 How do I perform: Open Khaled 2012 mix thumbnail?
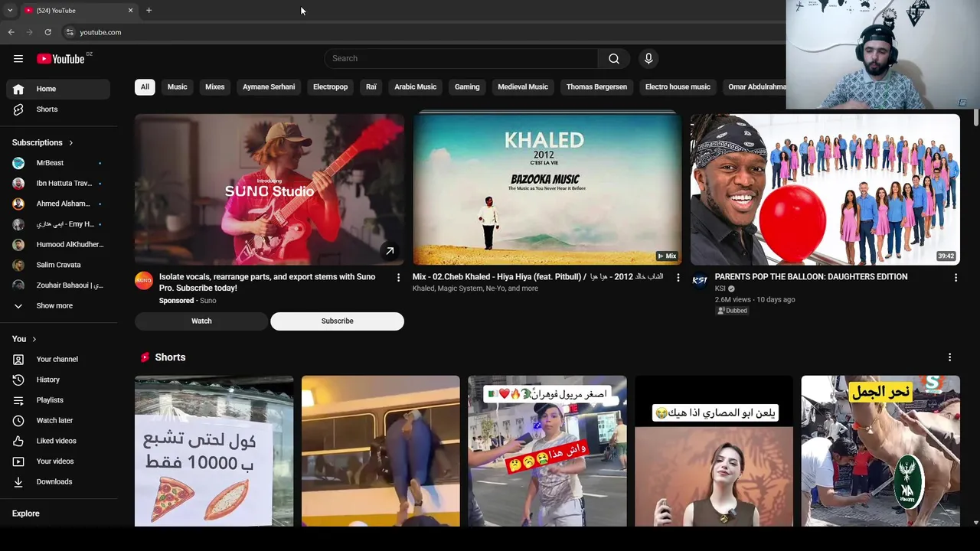pyautogui.click(x=547, y=189)
